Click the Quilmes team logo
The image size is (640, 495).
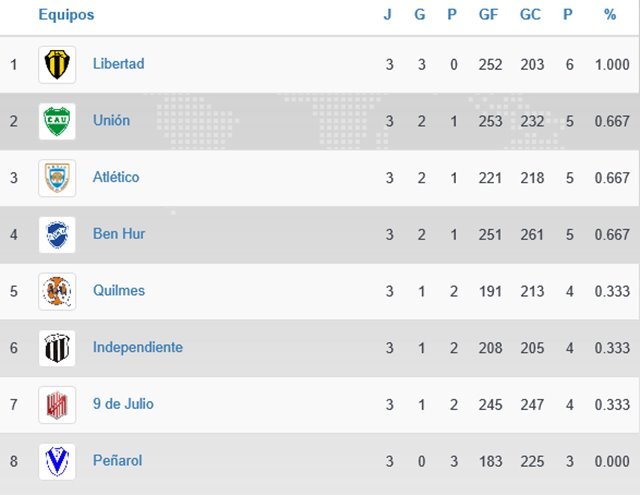pos(56,291)
